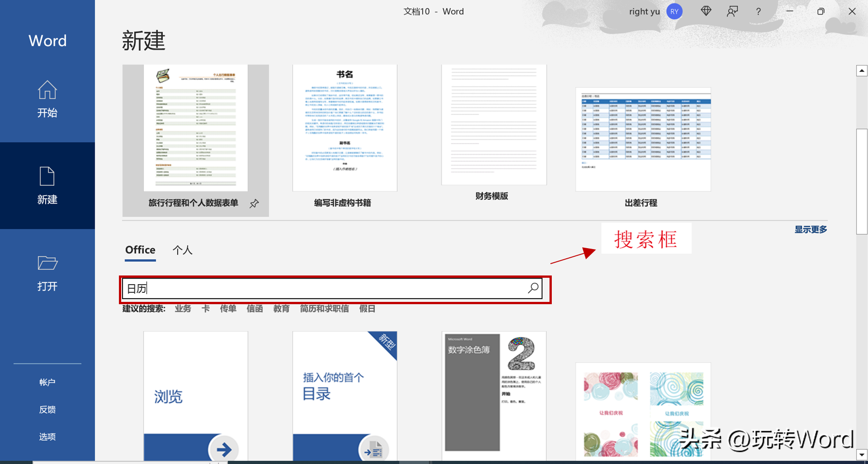Open help question mark
Screen dimensions: 868x464
click(758, 11)
